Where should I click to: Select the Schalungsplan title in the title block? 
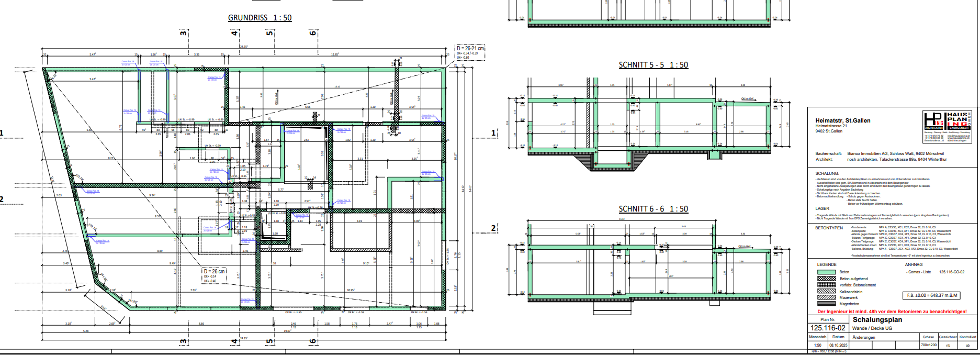pos(877,320)
